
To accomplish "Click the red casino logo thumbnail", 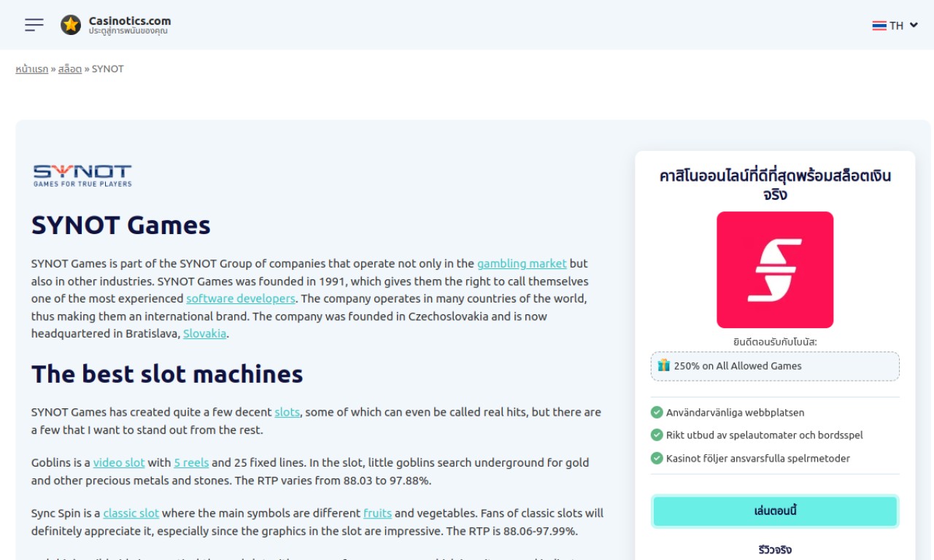I will tap(775, 270).
